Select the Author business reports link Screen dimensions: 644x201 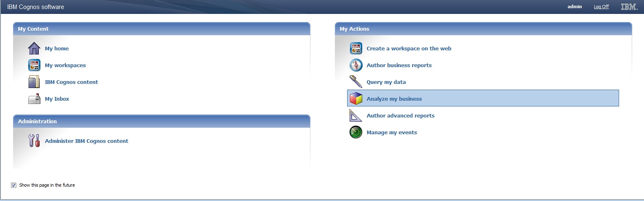pos(399,65)
